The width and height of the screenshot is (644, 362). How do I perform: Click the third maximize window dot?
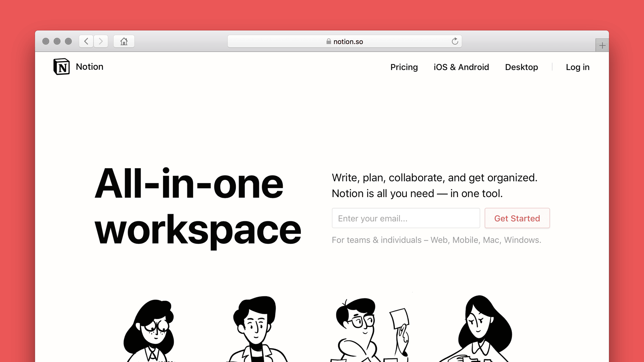[x=68, y=41]
